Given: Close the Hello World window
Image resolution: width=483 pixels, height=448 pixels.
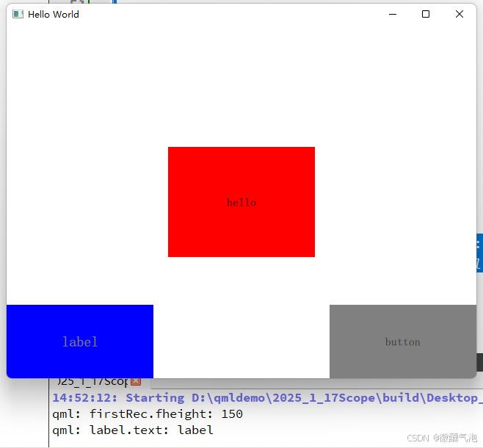Looking at the screenshot, I should point(460,14).
